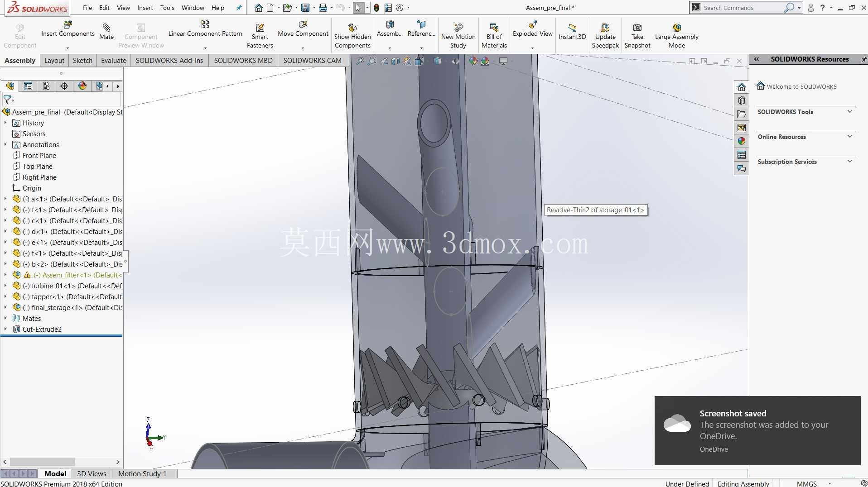Expand the SOLIDWORKS Tools section

click(x=850, y=112)
